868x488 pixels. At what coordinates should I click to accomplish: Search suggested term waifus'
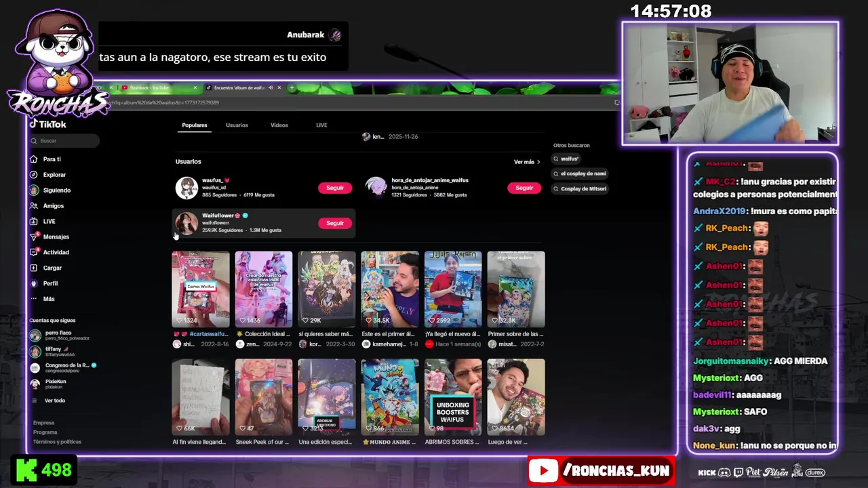[566, 159]
